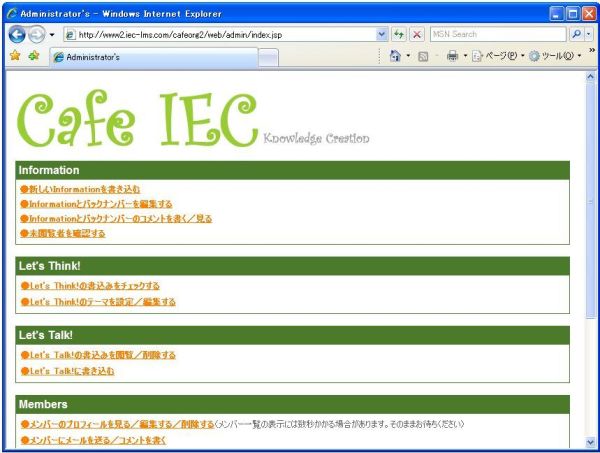Screen dimensions: 600x453
Task: Click the Home page icon
Action: (395, 56)
